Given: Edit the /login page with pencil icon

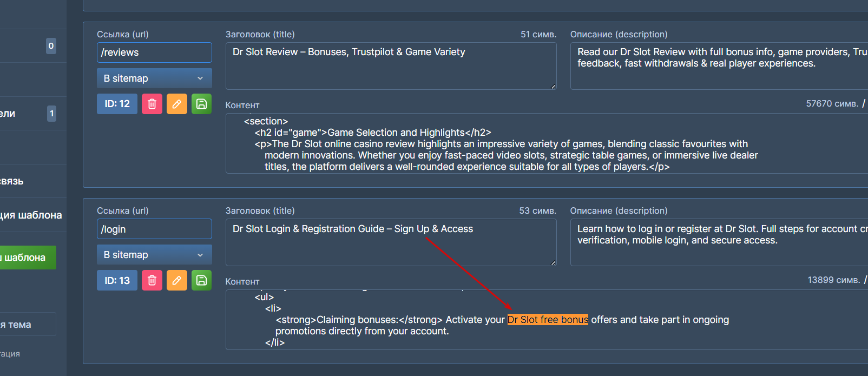Looking at the screenshot, I should click(177, 280).
